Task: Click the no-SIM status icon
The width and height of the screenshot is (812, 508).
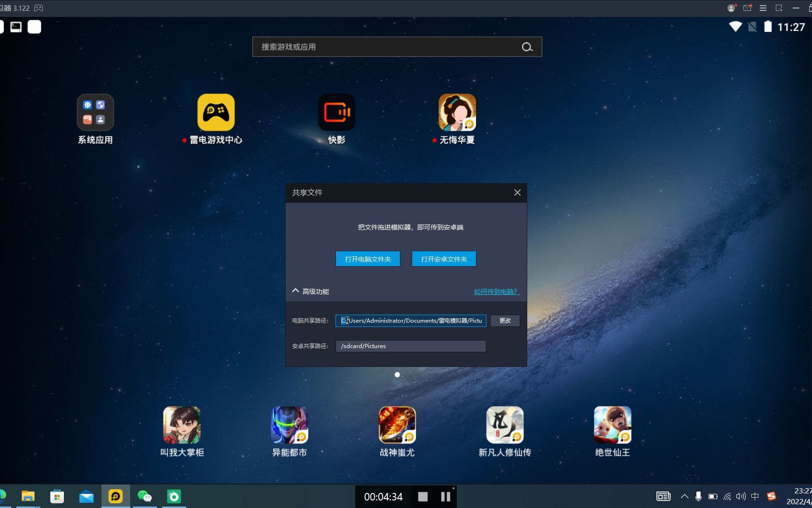Action: (752, 27)
